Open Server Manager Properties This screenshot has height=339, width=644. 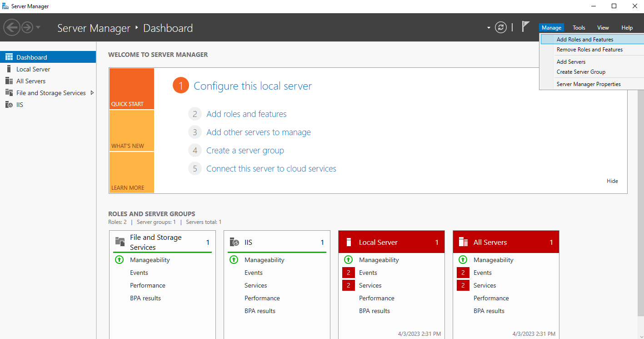592,84
